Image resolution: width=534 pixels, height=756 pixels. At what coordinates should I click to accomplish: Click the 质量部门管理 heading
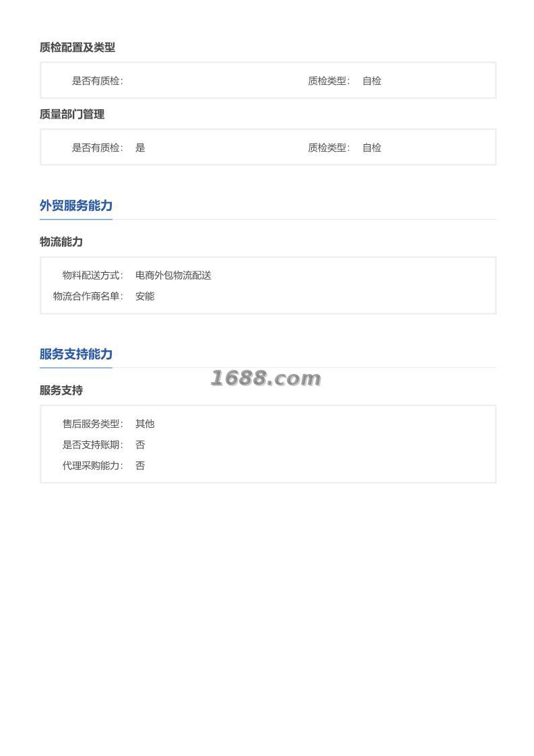click(x=72, y=115)
